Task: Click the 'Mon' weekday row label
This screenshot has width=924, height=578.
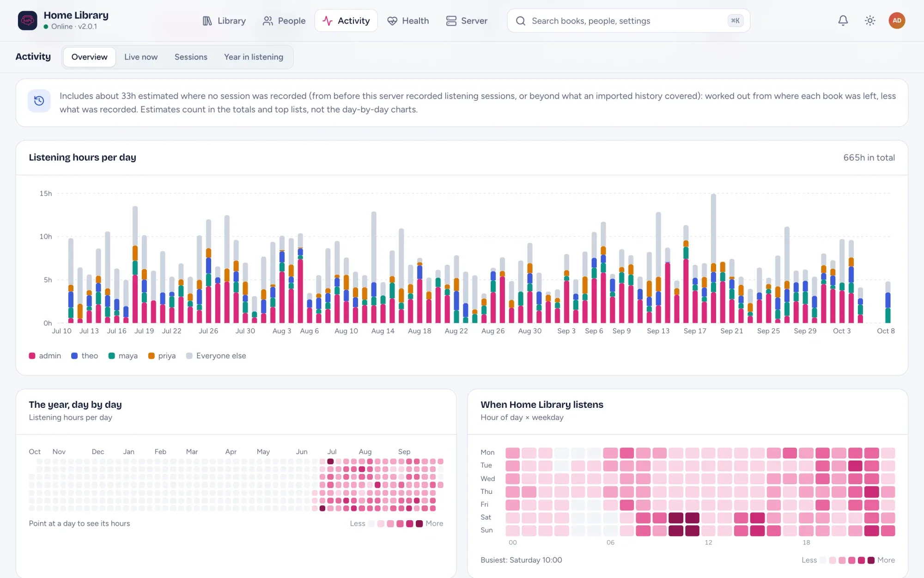Action: [487, 452]
